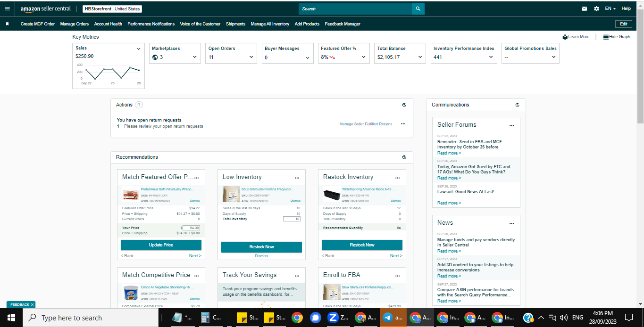
Task: Open PretzelHaus Soft Individually Wrapped product link
Action: point(167,189)
